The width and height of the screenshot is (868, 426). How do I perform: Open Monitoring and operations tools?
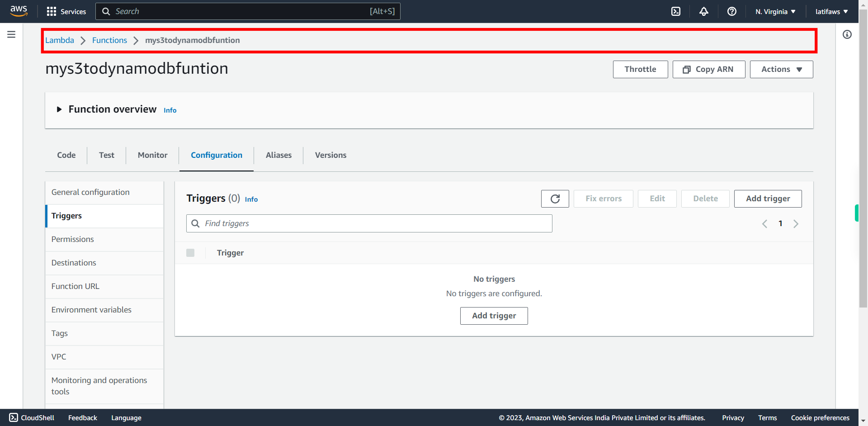click(x=104, y=386)
